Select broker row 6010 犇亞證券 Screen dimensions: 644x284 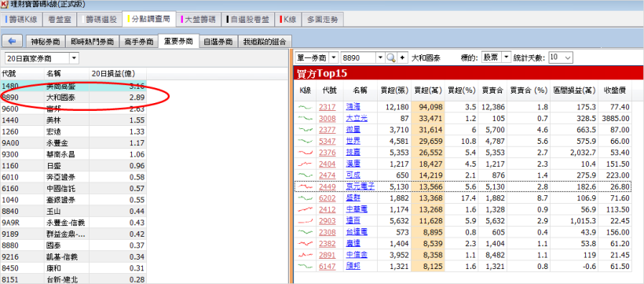[x=73, y=177]
